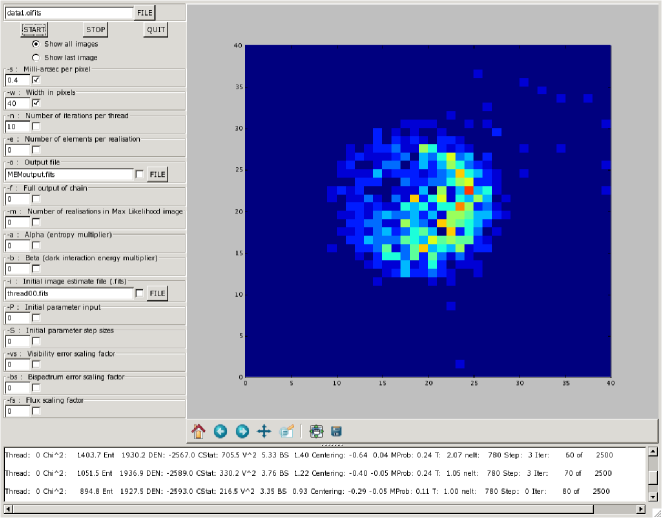Activate the Pan axes tool
This screenshot has height=518, width=662.
click(x=264, y=431)
